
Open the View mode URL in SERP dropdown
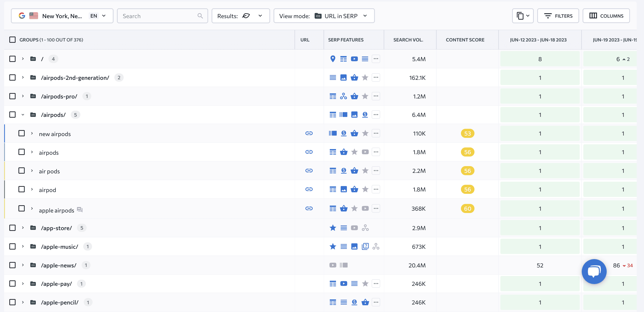pos(324,16)
